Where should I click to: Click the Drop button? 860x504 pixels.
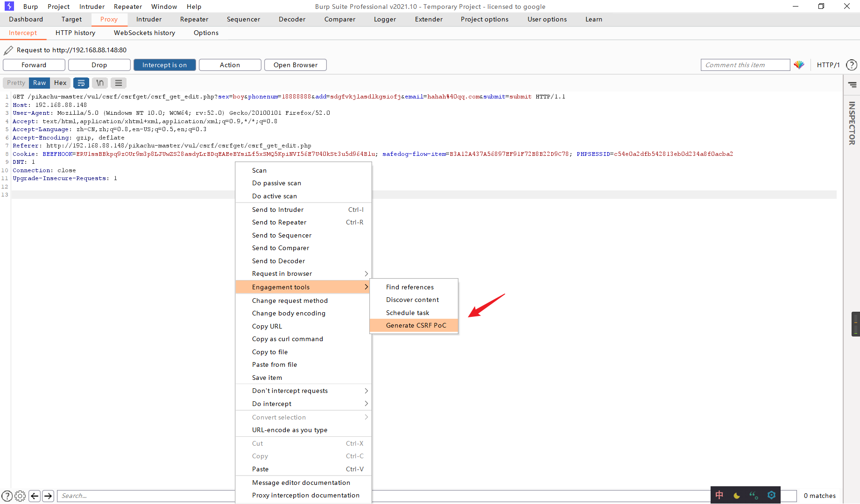tap(99, 65)
